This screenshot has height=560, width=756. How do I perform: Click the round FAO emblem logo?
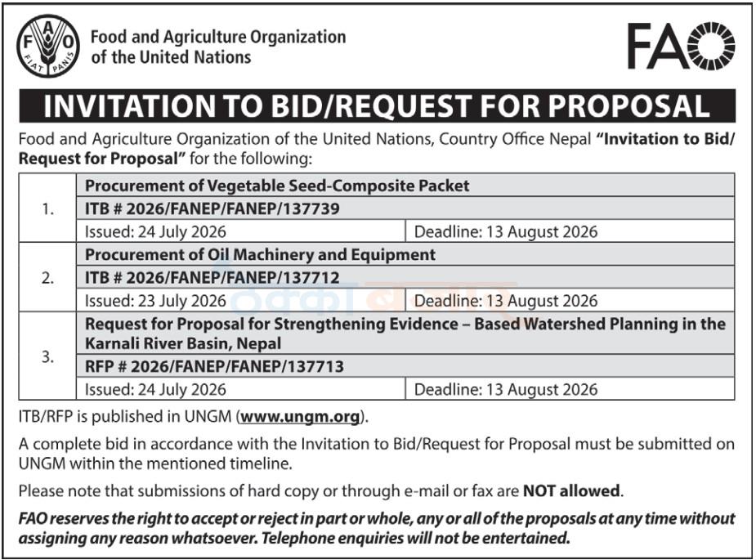[48, 46]
